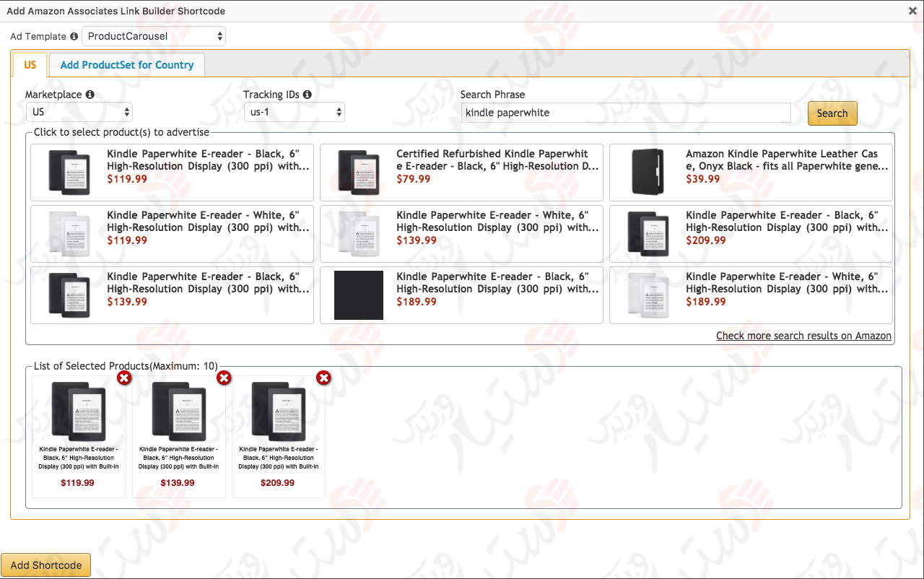Click the Marketplace info icon

(90, 95)
